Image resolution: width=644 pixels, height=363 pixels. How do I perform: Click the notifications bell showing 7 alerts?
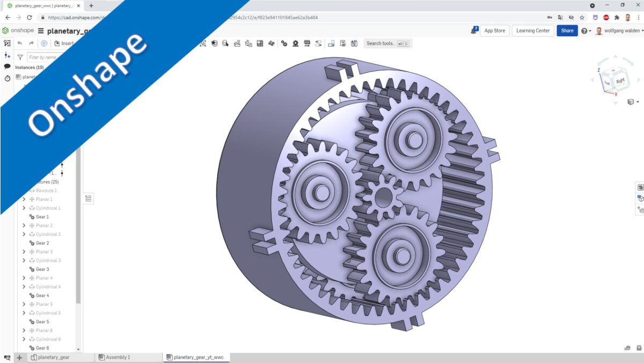tap(473, 30)
